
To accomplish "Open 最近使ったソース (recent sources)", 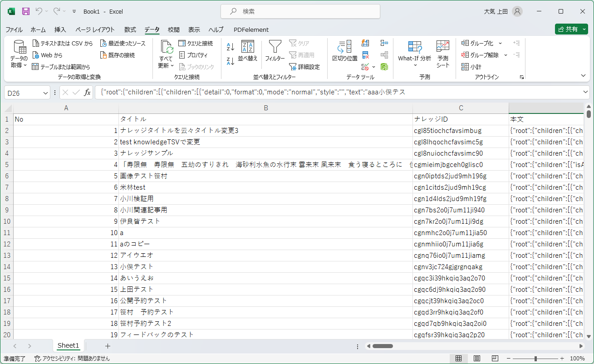I will point(123,44).
